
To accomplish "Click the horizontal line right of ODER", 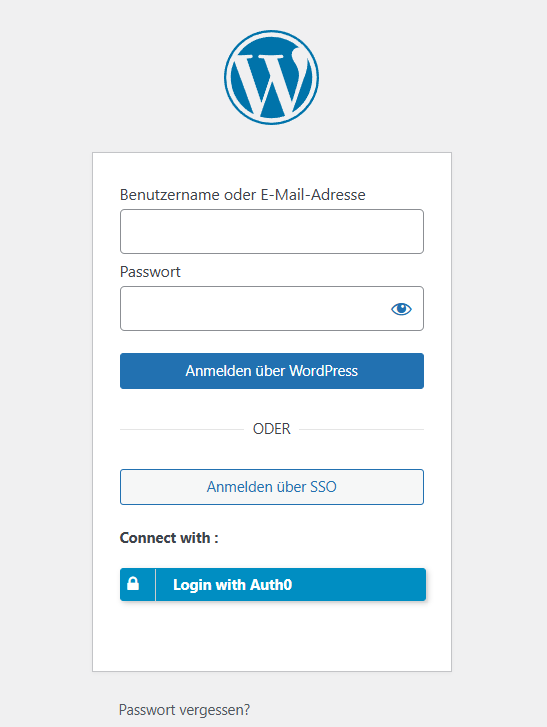I will [362, 429].
